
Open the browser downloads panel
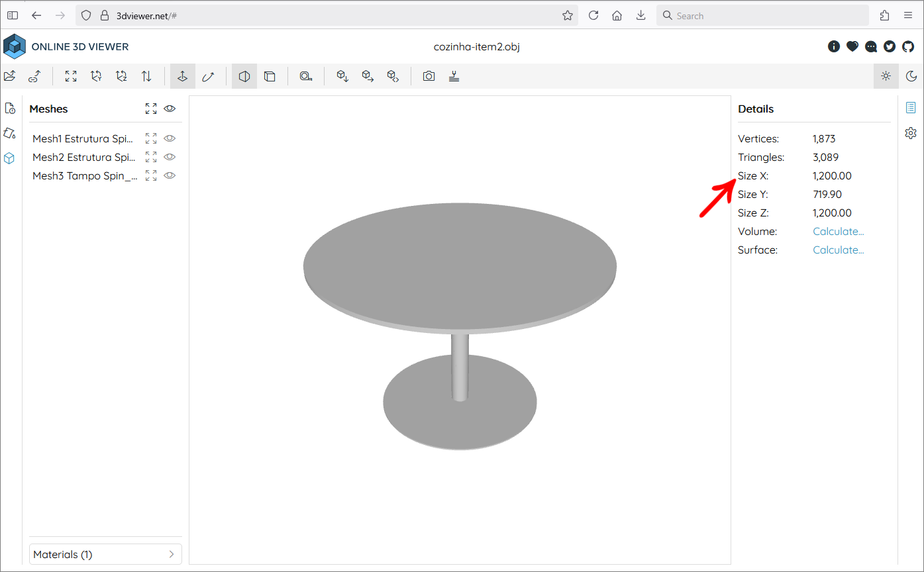tap(641, 15)
